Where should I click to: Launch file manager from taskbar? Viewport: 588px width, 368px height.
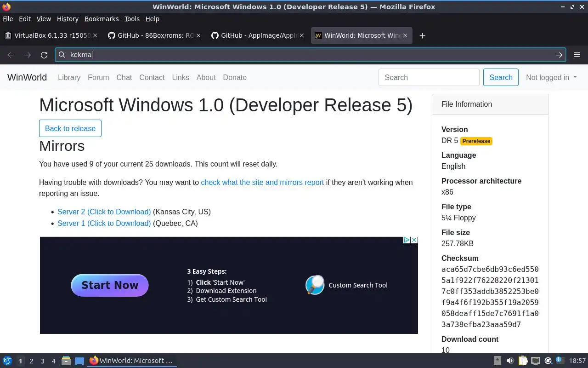[66, 361]
